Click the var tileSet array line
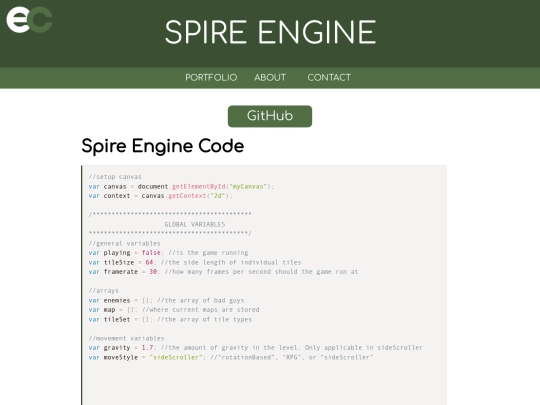Screen dimensions: 540x405 (x=170, y=319)
